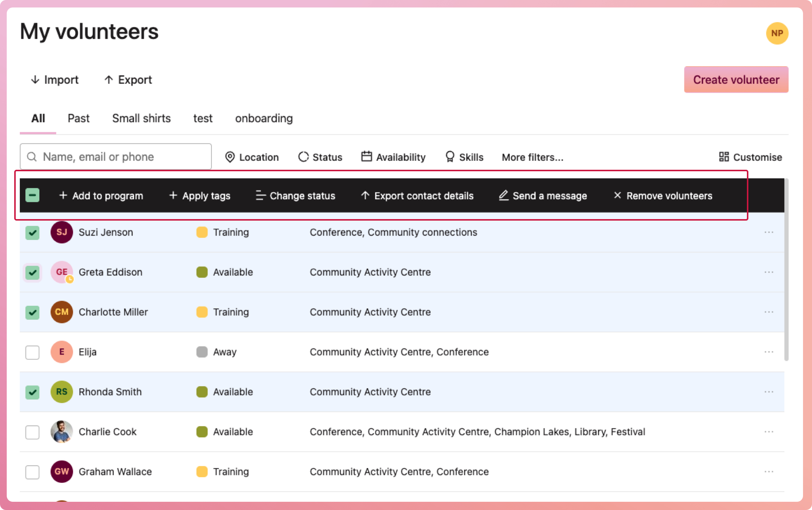Click the Import button

pos(55,80)
